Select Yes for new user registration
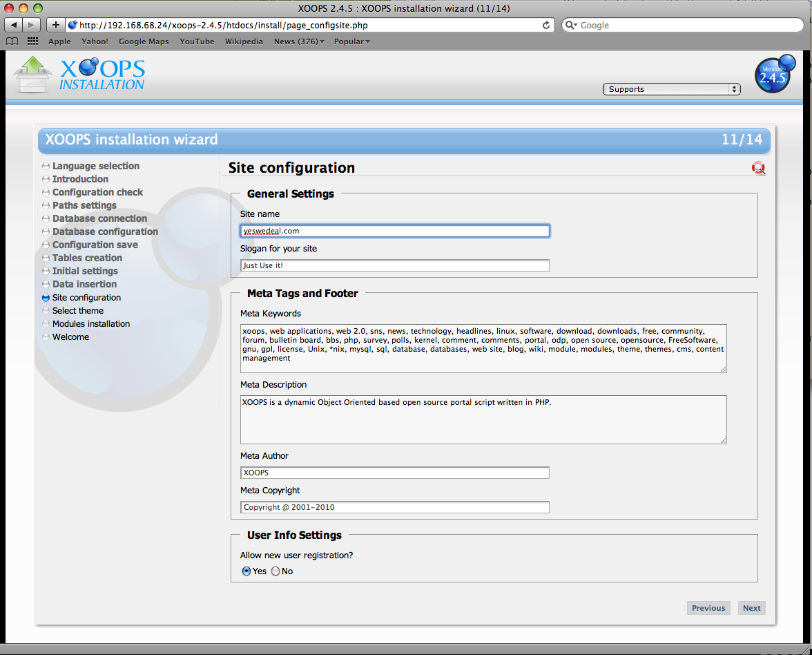 point(246,571)
